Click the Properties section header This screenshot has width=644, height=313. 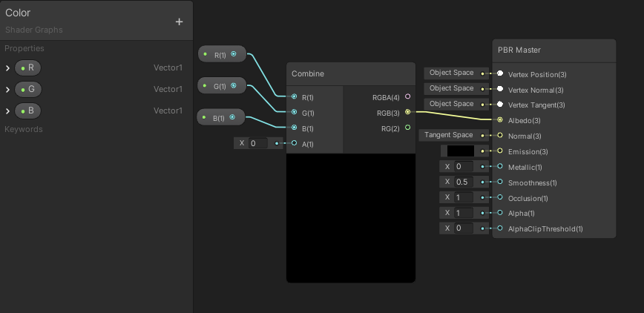point(24,48)
